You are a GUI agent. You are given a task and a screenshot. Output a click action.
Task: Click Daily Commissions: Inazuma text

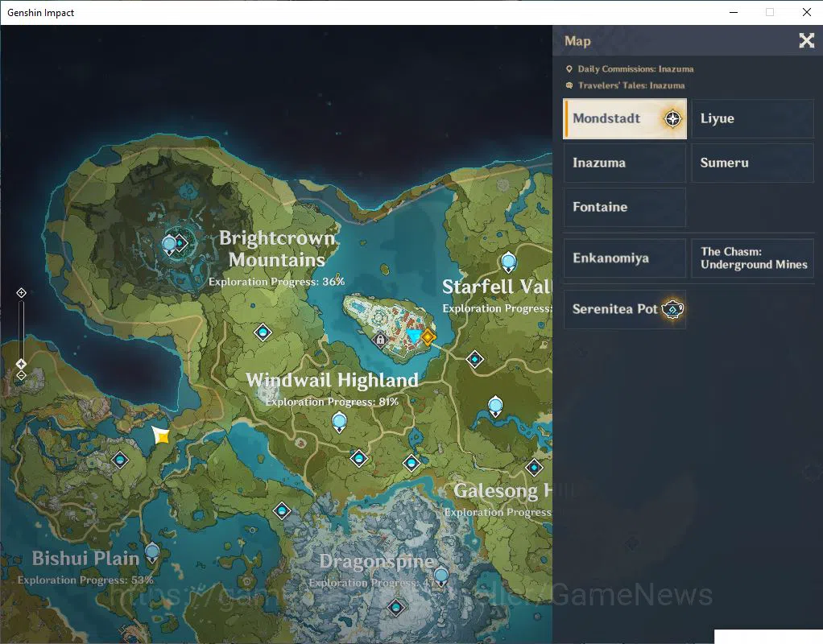tap(635, 68)
